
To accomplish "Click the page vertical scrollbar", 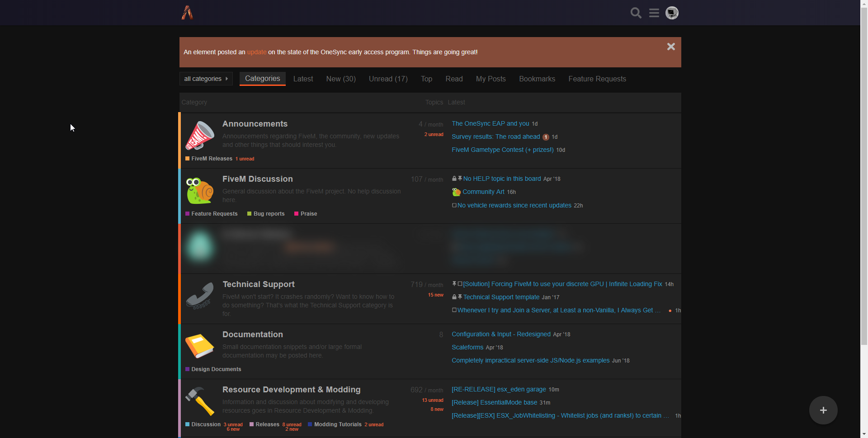I will click(864, 181).
